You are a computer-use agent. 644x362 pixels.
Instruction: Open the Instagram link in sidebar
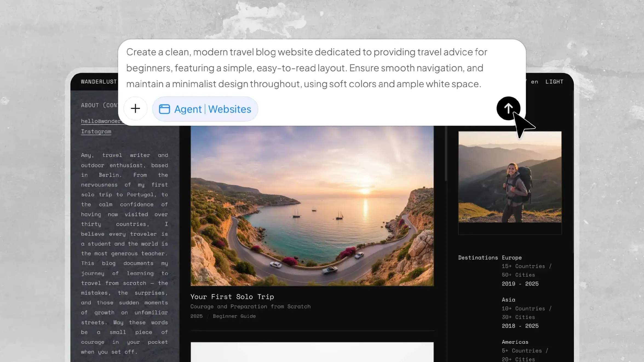[x=96, y=131]
